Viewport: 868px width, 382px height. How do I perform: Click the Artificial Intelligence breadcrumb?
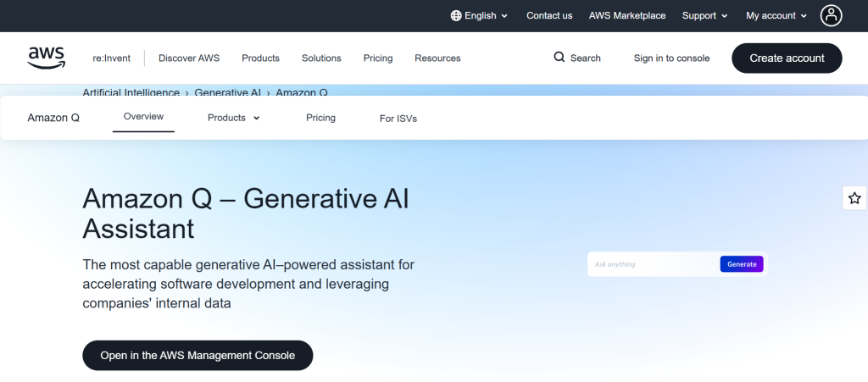(x=131, y=92)
